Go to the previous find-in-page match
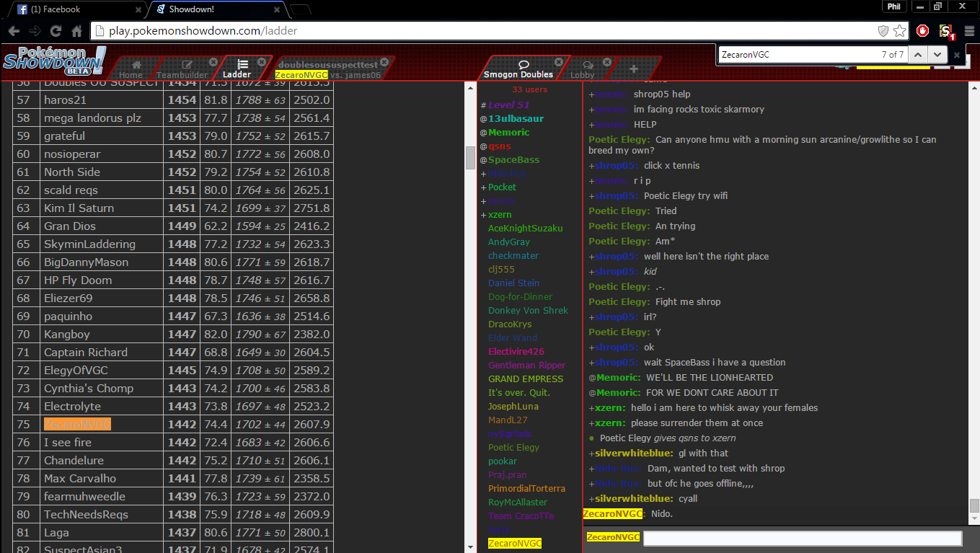 [917, 55]
